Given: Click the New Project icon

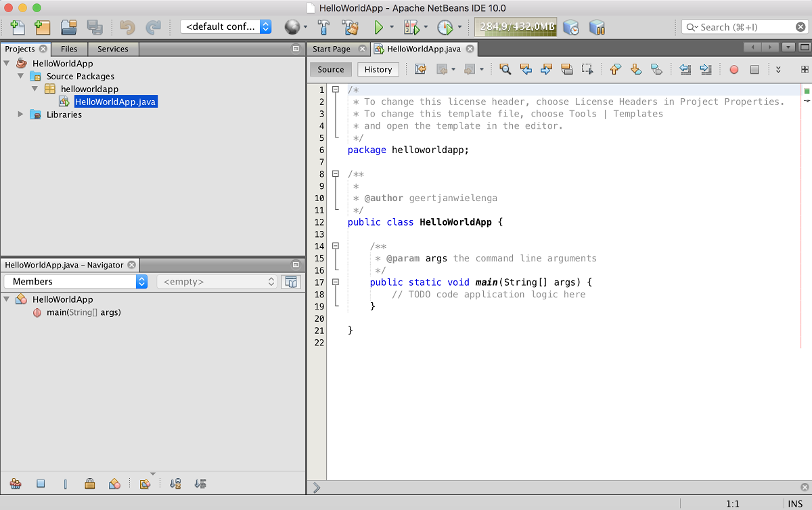Looking at the screenshot, I should [43, 27].
